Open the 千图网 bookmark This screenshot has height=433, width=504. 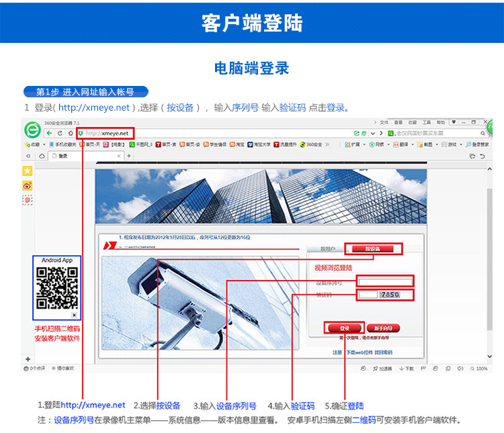point(141,144)
